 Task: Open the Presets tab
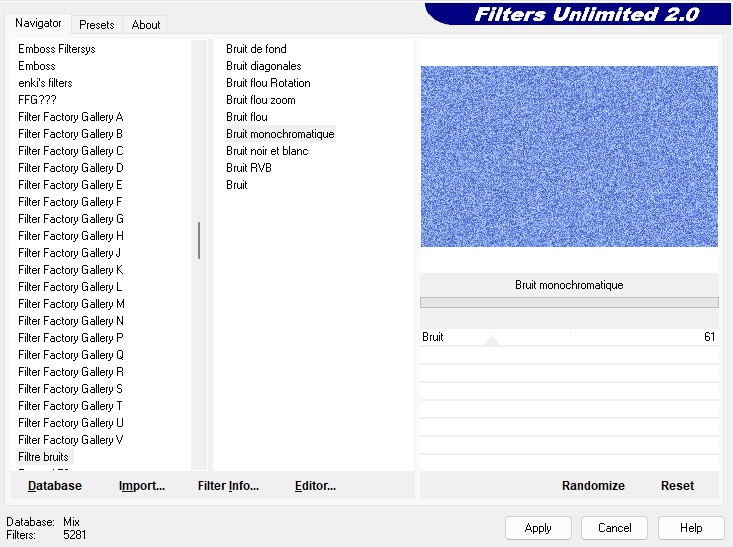click(97, 25)
